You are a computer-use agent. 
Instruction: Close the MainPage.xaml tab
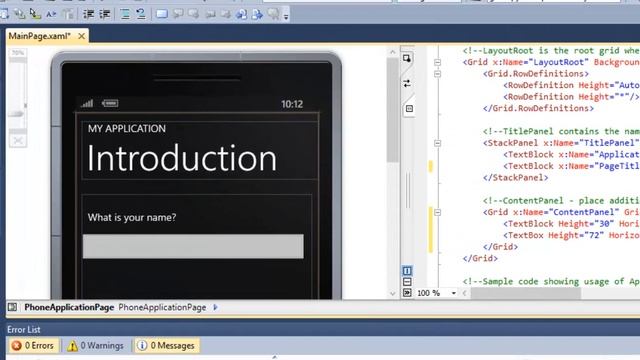click(82, 36)
